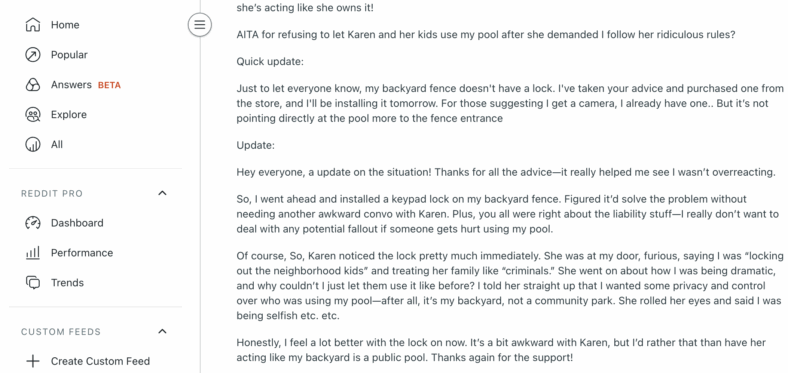This screenshot has width=788, height=373.
Task: Click the Create Custom Feed link
Action: 101,361
